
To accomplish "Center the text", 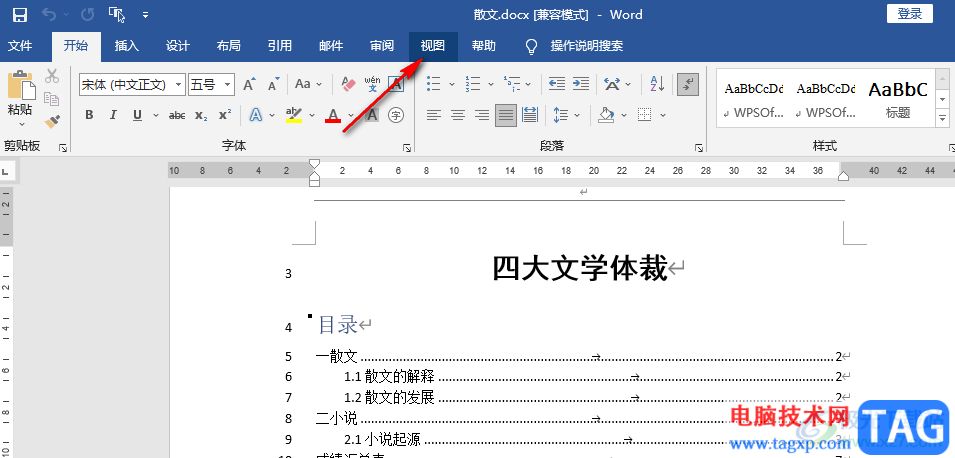I will pos(457,114).
